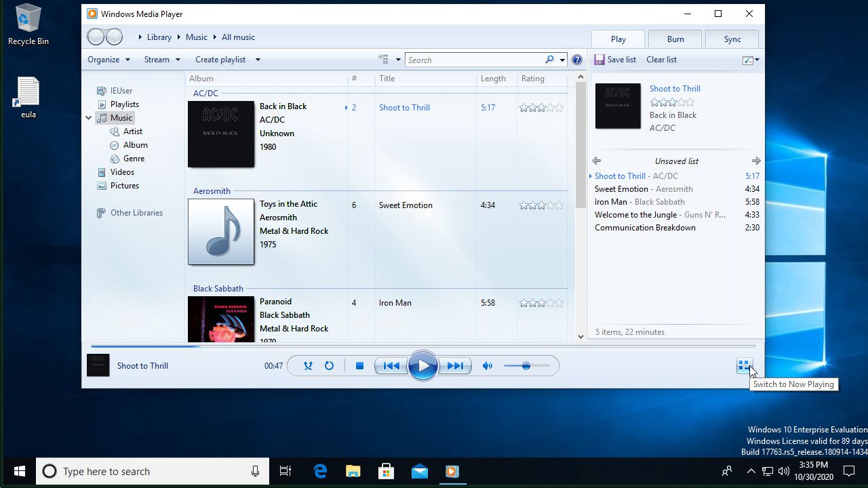
Task: Open the List options dropdown
Action: point(751,60)
